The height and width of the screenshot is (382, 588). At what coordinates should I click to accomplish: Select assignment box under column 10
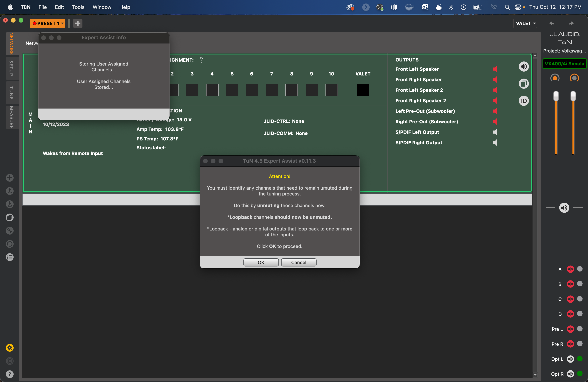(x=331, y=90)
